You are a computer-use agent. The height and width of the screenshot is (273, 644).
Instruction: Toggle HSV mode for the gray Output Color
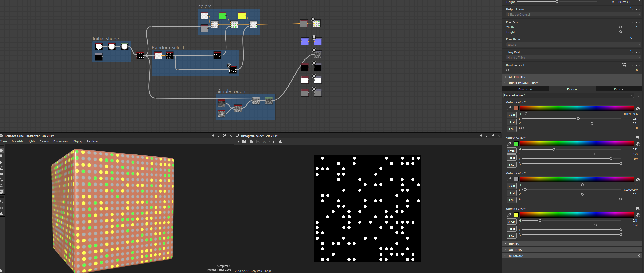tap(511, 200)
